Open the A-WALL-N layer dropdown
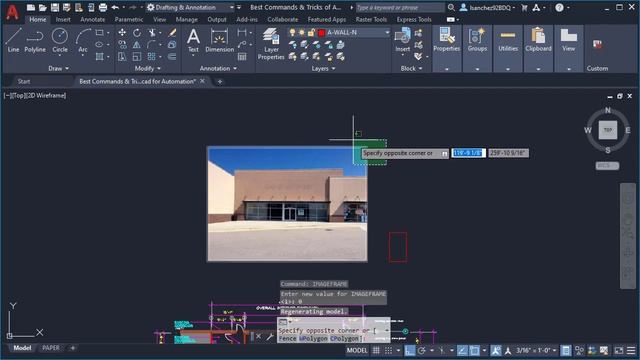 tap(387, 32)
